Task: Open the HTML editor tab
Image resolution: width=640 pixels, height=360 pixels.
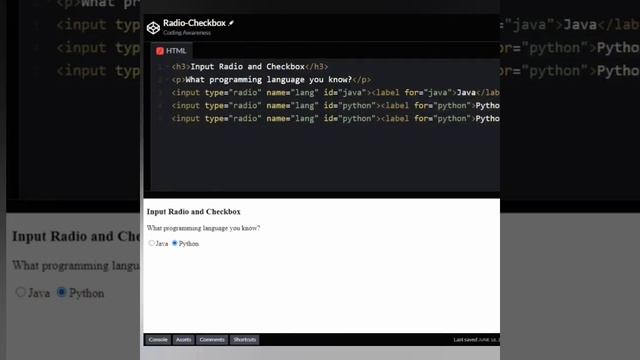Action: click(171, 51)
